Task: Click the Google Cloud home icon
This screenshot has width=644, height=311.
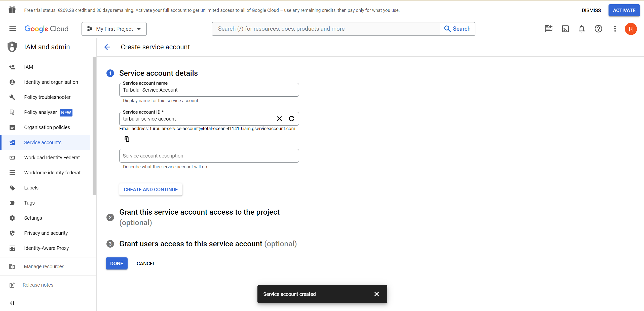Action: [47, 29]
